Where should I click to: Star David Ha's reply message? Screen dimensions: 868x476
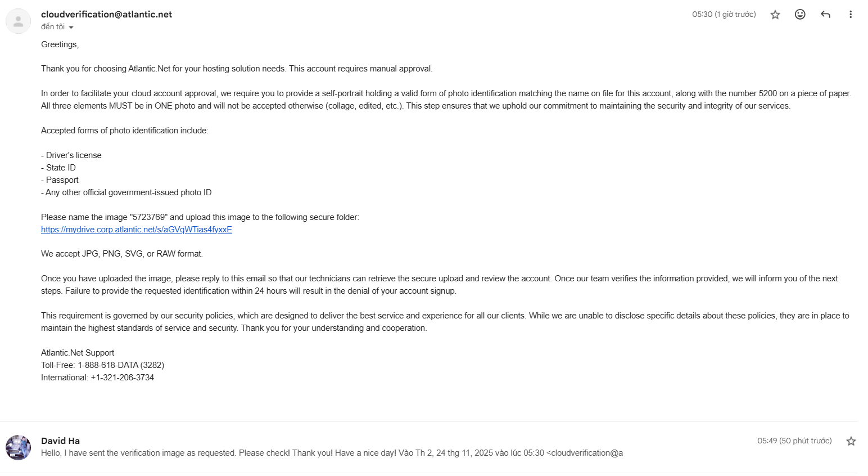[x=851, y=441]
